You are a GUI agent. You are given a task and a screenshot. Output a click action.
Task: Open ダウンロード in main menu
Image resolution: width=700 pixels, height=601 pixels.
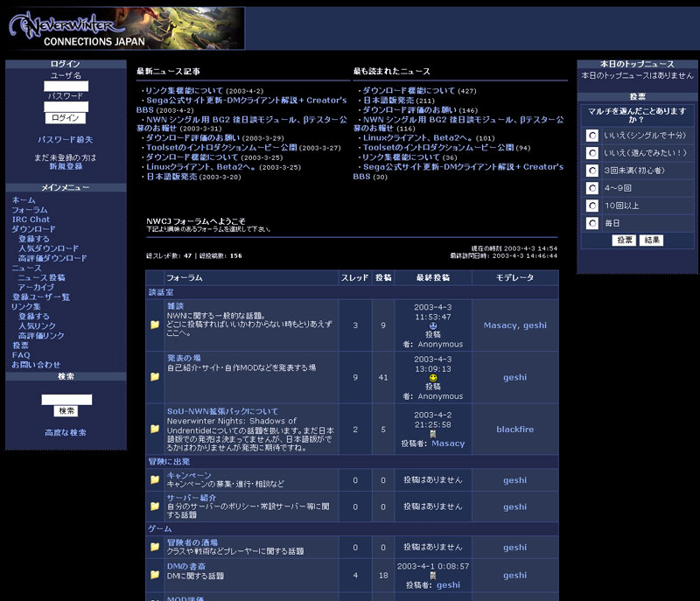coord(33,229)
